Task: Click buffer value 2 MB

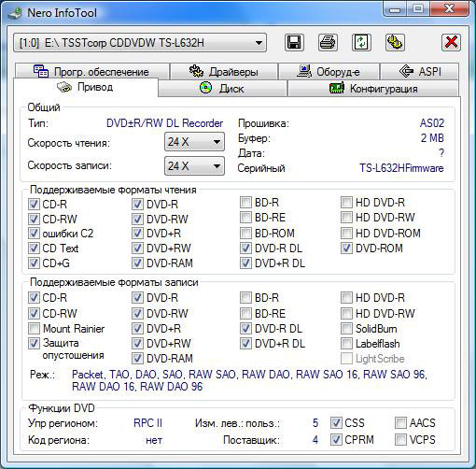Action: pos(432,137)
